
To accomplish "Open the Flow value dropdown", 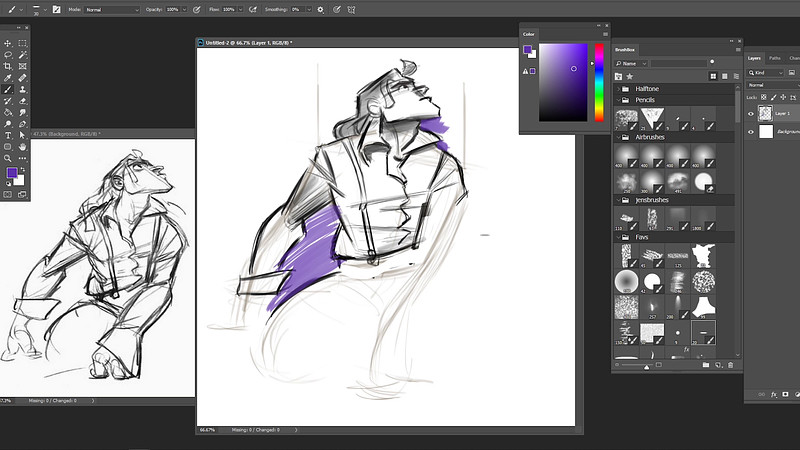I will coord(240,10).
